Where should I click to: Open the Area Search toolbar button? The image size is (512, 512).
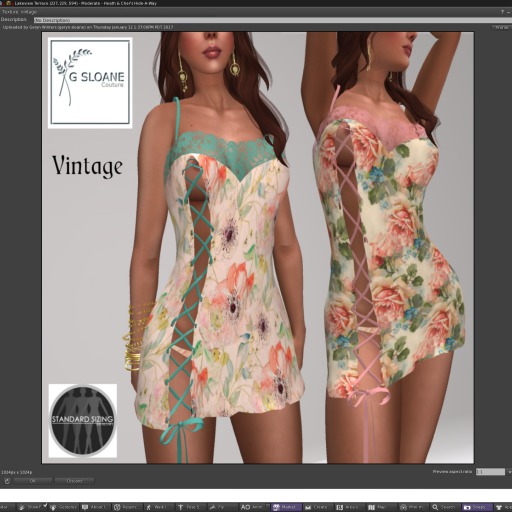coord(350,507)
